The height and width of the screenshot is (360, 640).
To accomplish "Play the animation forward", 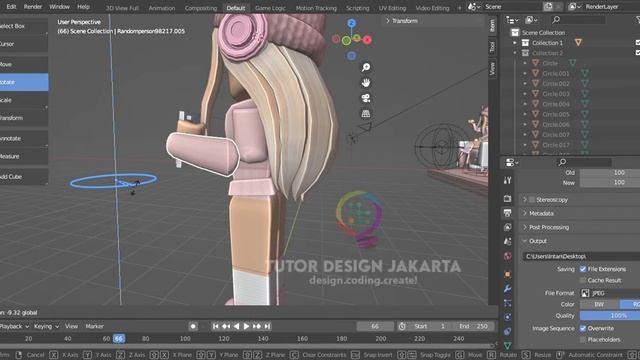I will pos(246,326).
